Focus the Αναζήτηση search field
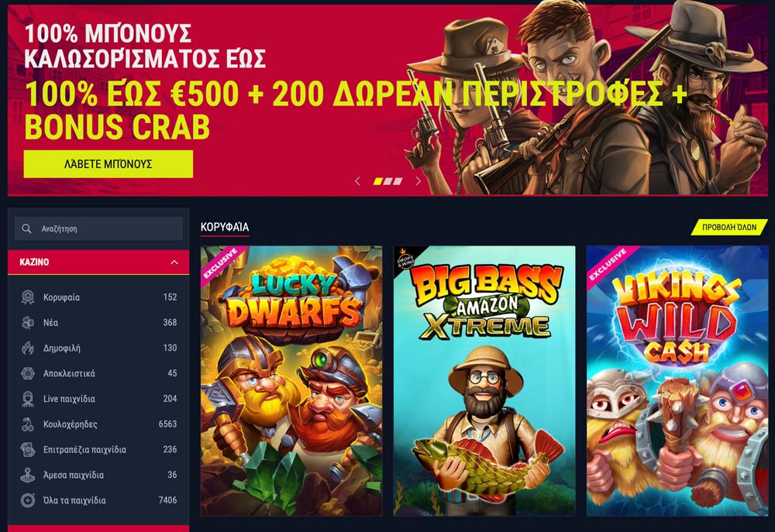The width and height of the screenshot is (775, 532). (98, 228)
